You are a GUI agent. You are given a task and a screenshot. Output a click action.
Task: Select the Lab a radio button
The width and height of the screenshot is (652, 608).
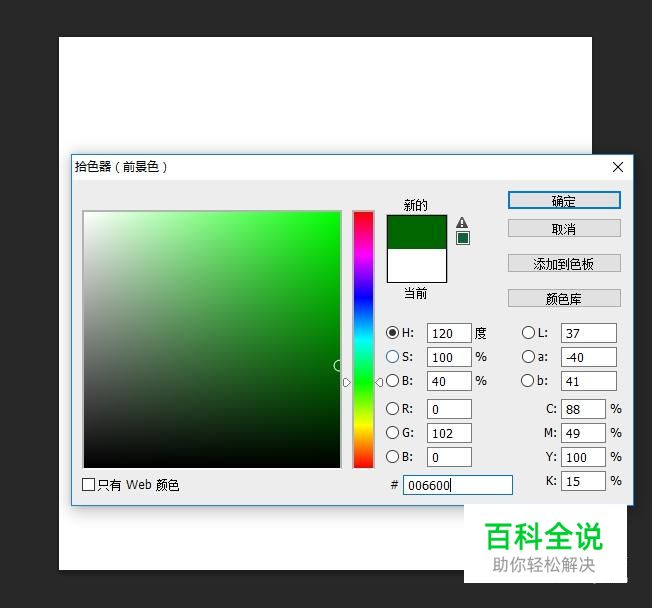pos(528,356)
